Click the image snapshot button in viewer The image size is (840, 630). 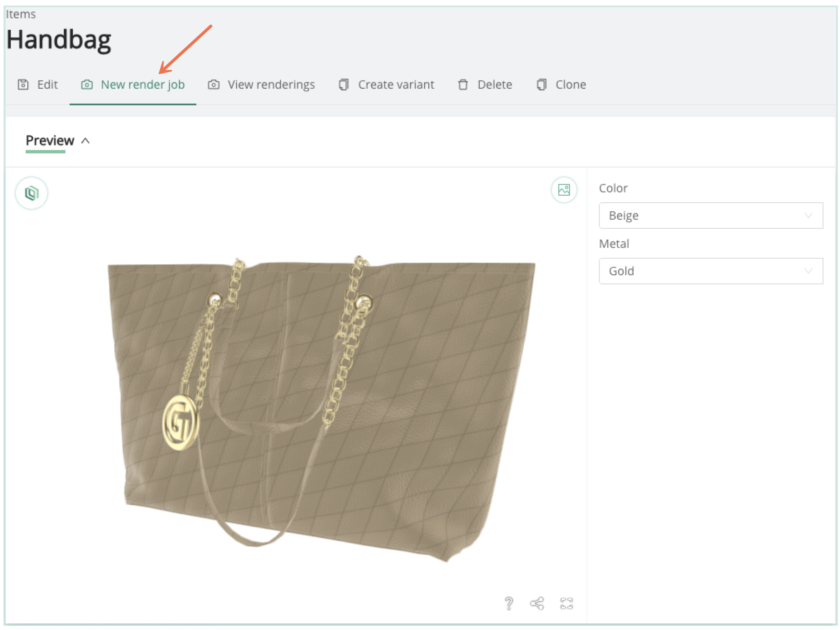pyautogui.click(x=564, y=190)
